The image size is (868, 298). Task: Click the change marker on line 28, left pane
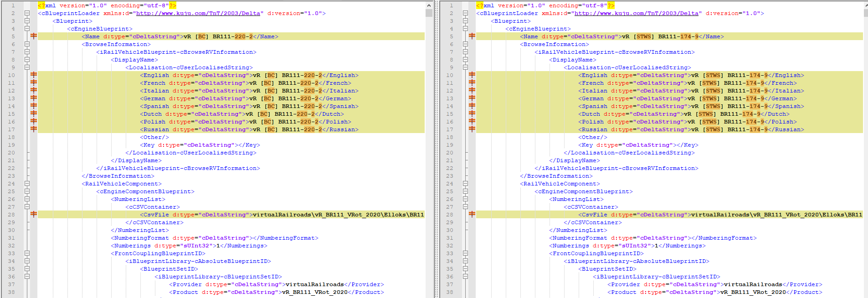click(34, 214)
